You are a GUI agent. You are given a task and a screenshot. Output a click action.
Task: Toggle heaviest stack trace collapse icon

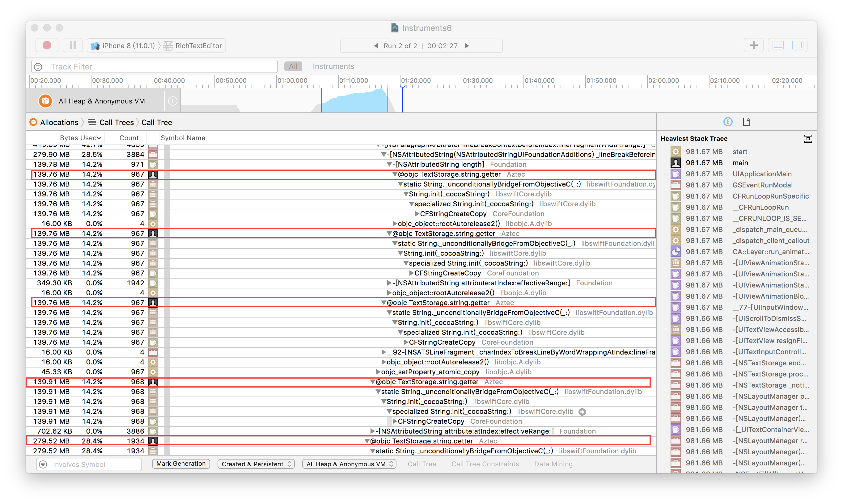(808, 139)
